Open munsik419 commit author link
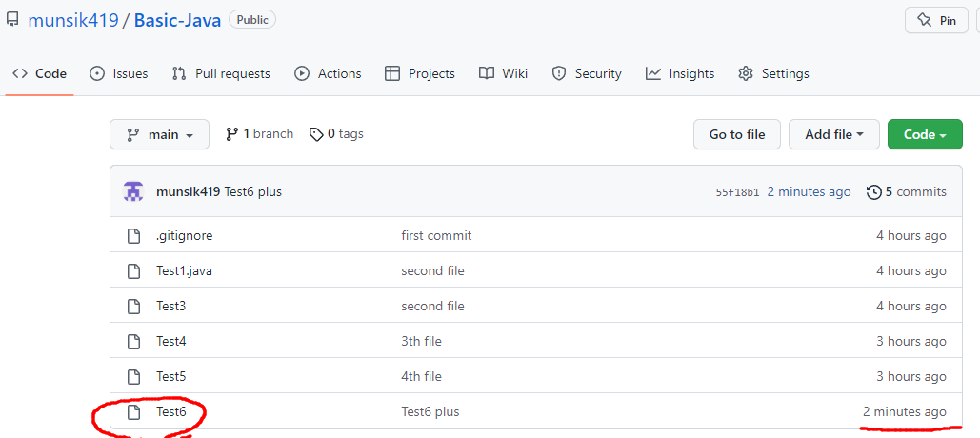Image resolution: width=980 pixels, height=438 pixels. 189,191
